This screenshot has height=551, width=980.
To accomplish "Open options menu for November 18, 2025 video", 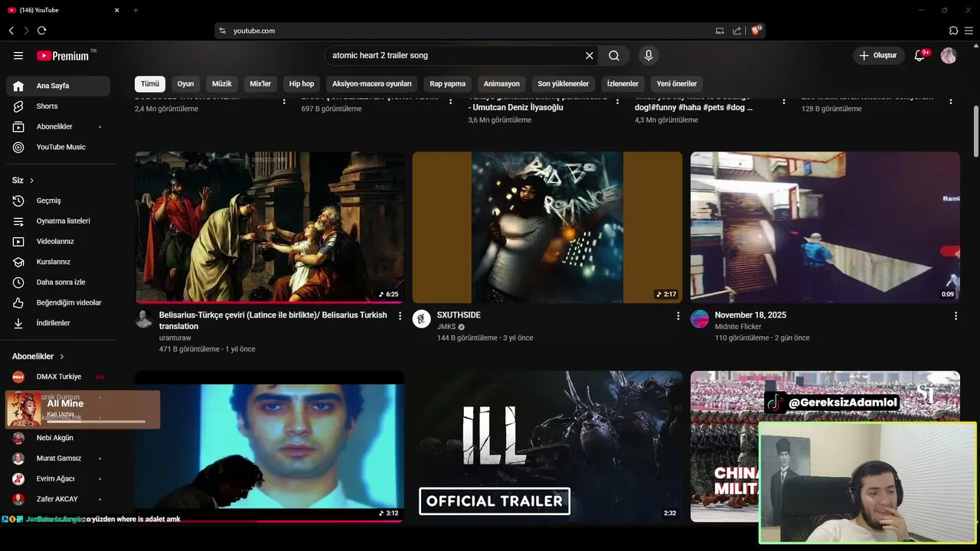I will point(955,316).
